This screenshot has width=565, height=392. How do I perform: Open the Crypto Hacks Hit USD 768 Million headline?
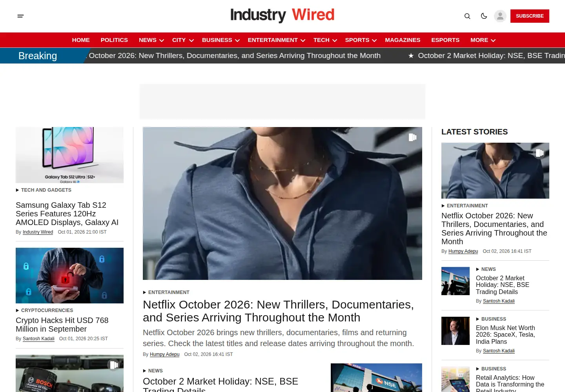point(62,325)
